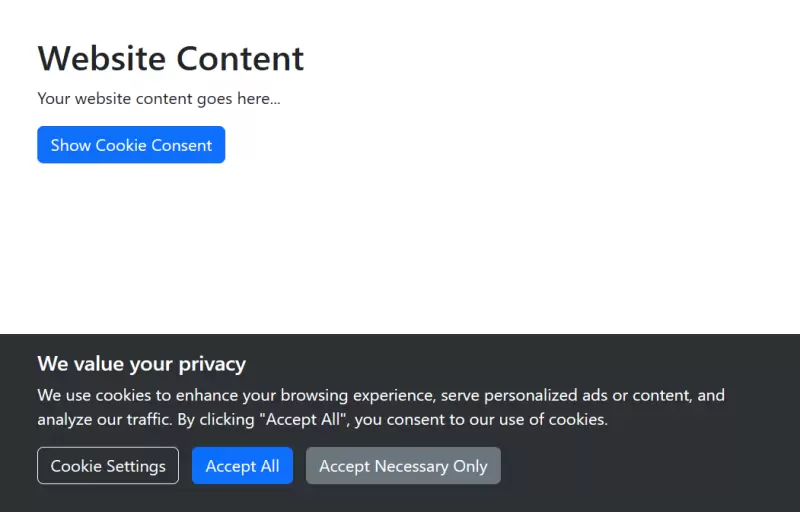The width and height of the screenshot is (800, 512).
Task: Click the empty white page area below the button
Action: tap(400, 250)
